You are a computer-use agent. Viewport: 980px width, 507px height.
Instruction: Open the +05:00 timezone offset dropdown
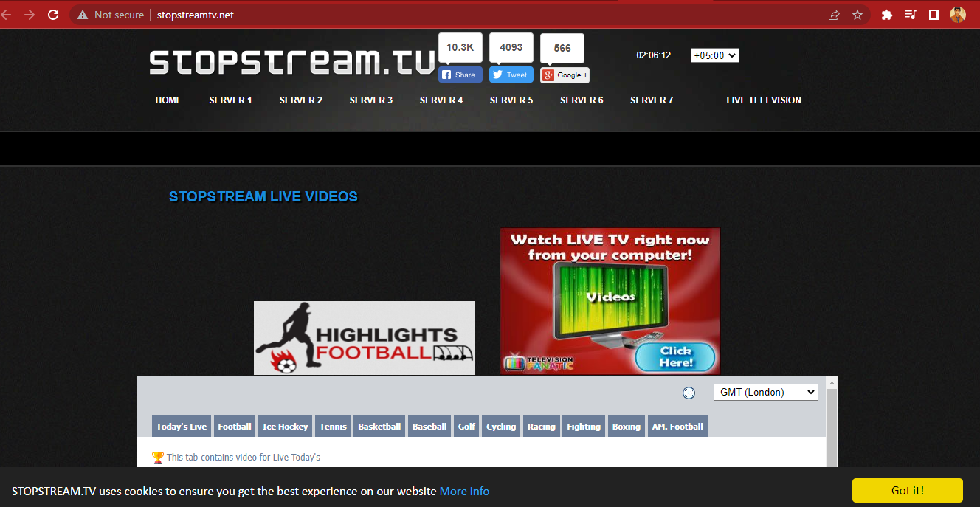tap(715, 55)
